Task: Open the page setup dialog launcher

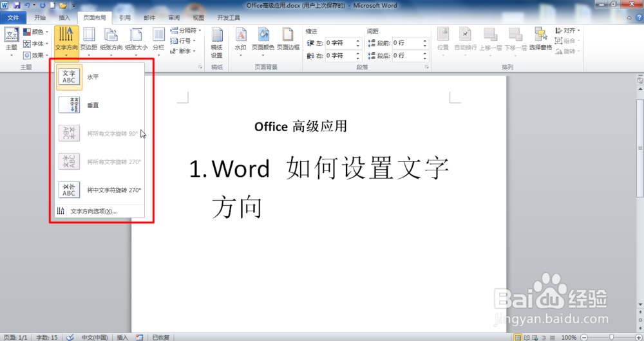Action: [200, 67]
